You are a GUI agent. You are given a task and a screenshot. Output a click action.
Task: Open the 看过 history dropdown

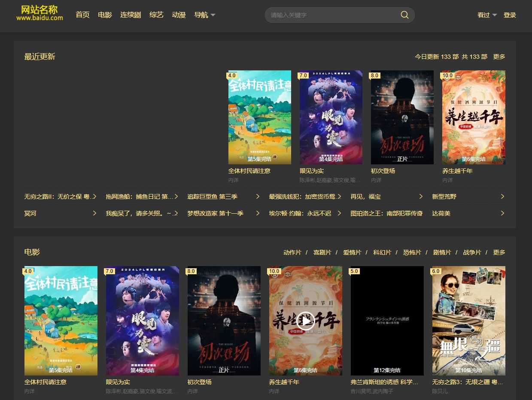[487, 15]
